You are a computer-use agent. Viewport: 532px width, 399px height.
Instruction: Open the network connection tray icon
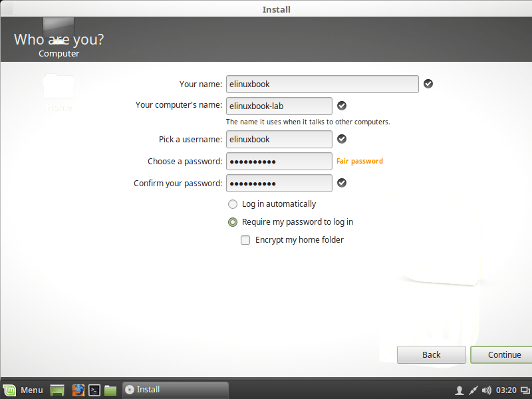click(473, 390)
